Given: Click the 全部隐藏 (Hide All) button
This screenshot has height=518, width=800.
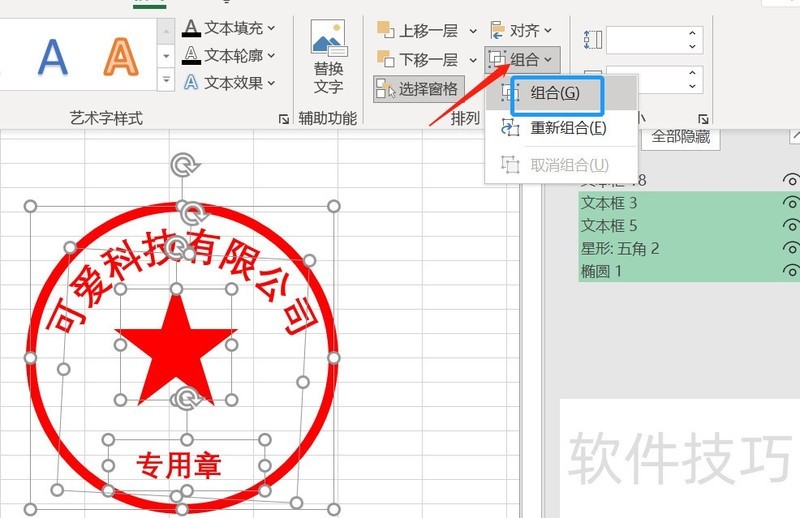Looking at the screenshot, I should [x=681, y=137].
